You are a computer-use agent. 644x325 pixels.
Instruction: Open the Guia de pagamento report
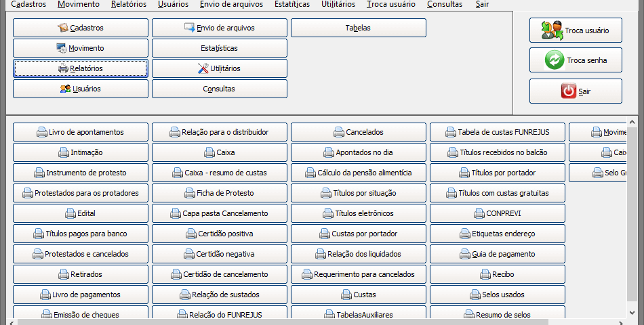[x=497, y=254]
